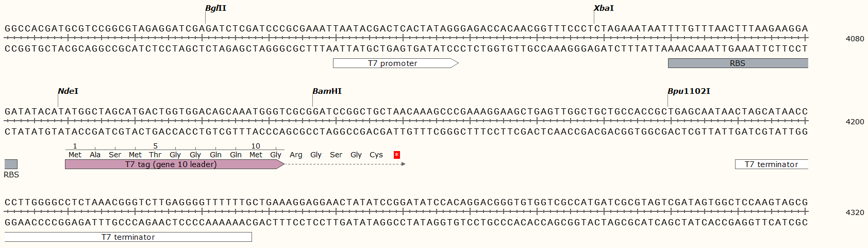Image resolution: width=868 pixels, height=248 pixels.
Task: Select the 4200 base position label
Action: (x=855, y=122)
